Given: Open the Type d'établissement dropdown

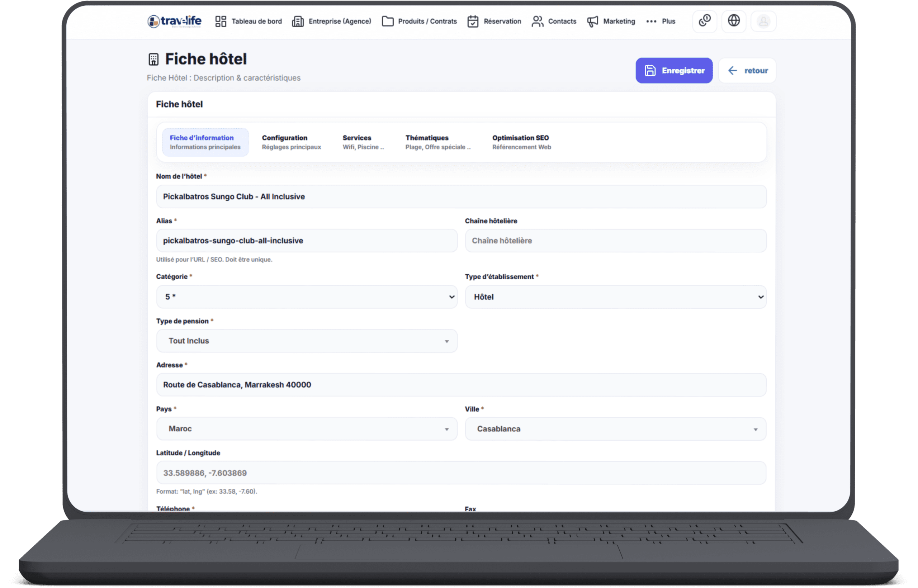Looking at the screenshot, I should tap(615, 297).
